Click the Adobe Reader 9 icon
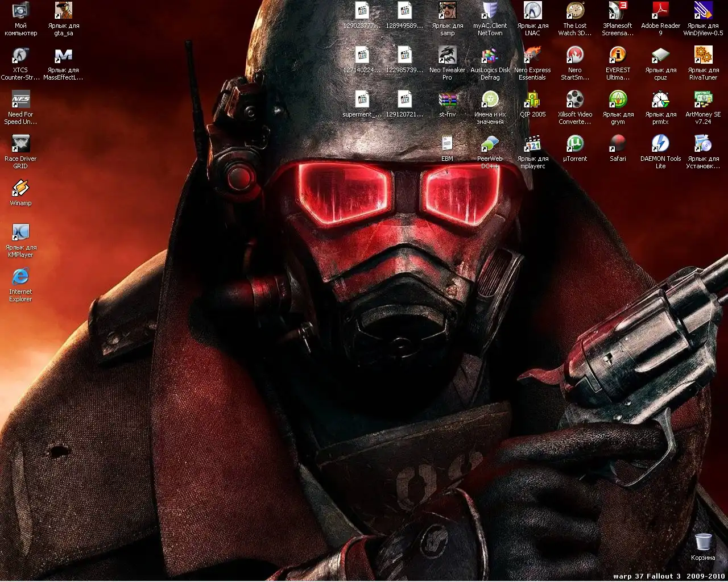728x582 pixels. point(660,11)
